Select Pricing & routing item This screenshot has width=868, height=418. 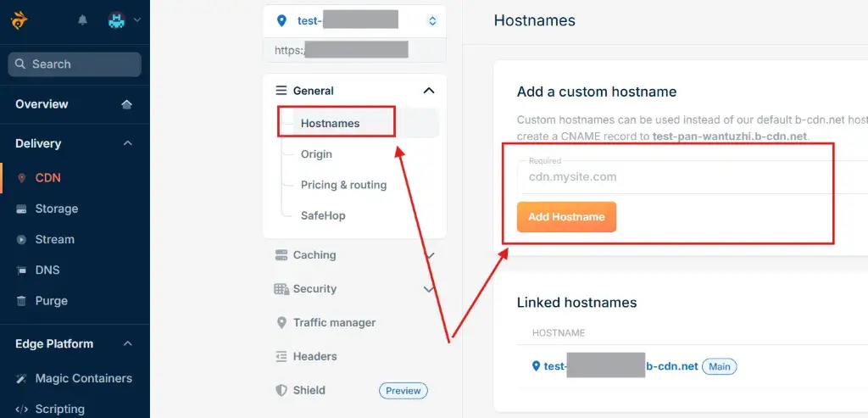point(343,185)
